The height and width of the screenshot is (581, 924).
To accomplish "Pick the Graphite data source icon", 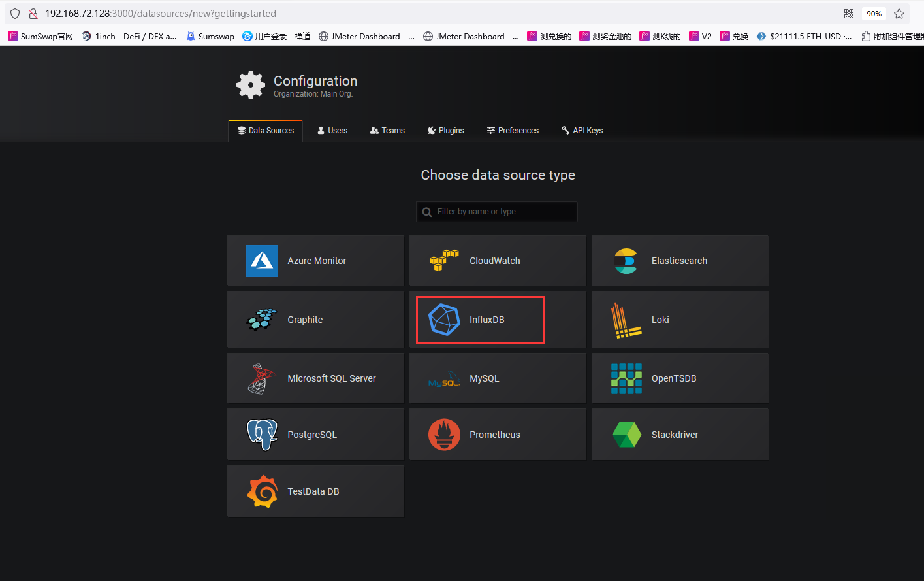I will (x=262, y=320).
